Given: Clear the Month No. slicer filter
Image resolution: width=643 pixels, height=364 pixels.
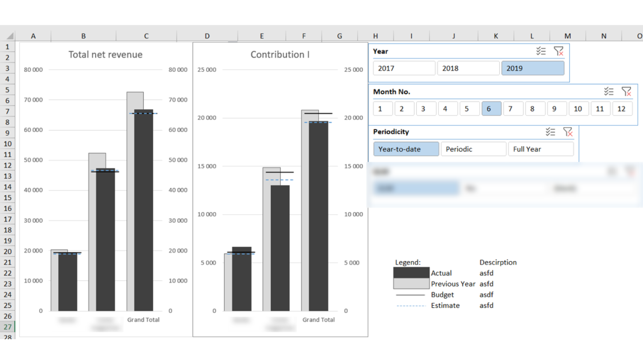Looking at the screenshot, I should [626, 92].
